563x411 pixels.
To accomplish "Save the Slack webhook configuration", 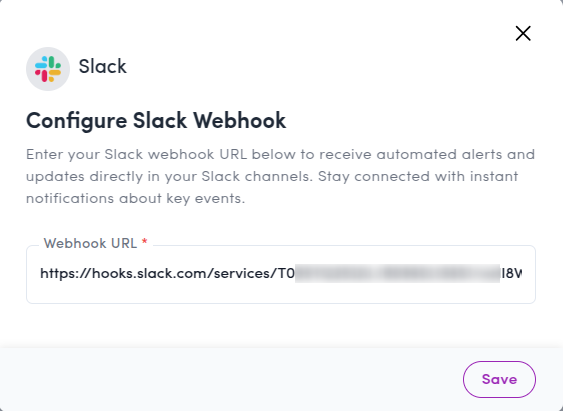I will point(499,379).
